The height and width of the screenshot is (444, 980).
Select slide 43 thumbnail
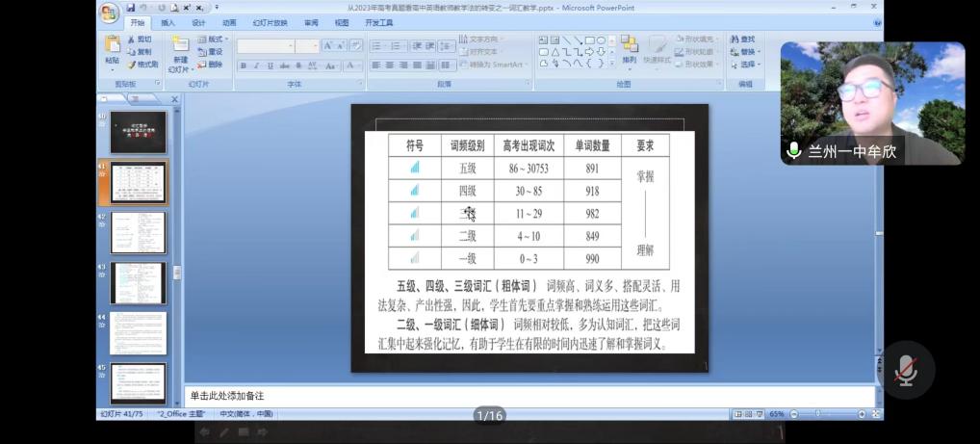pyautogui.click(x=138, y=282)
